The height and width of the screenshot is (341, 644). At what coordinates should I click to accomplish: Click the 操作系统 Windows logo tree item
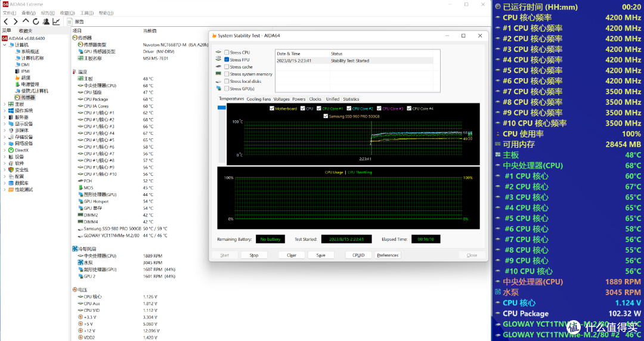click(23, 110)
